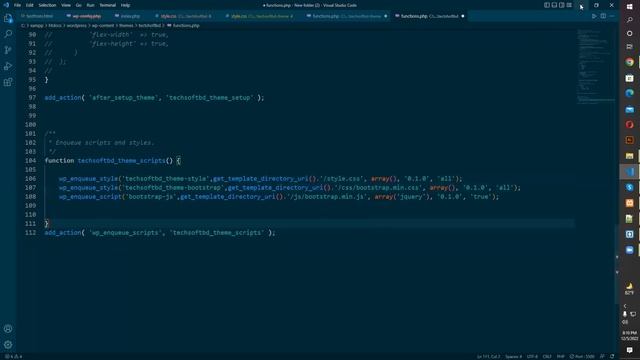The height and width of the screenshot is (360, 640).
Task: Open the Source Control view
Action: [8, 50]
